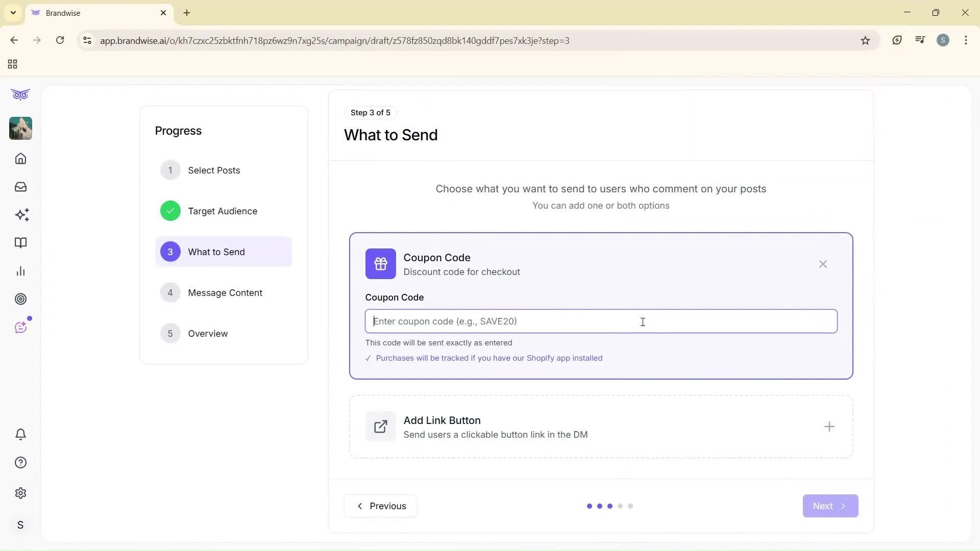Open the chat assistant icon with notification dot
Image resolution: width=980 pixels, height=551 pixels.
click(x=20, y=327)
